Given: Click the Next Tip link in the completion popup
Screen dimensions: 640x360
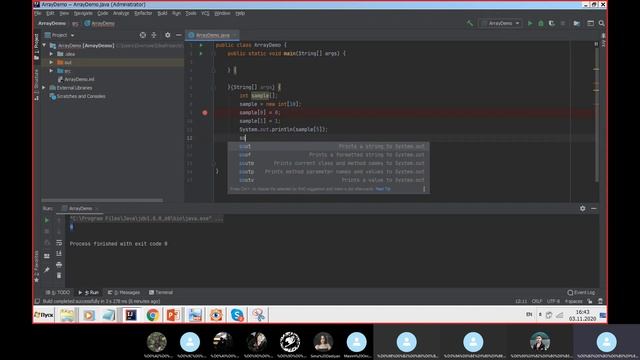Looking at the screenshot, I should (383, 189).
